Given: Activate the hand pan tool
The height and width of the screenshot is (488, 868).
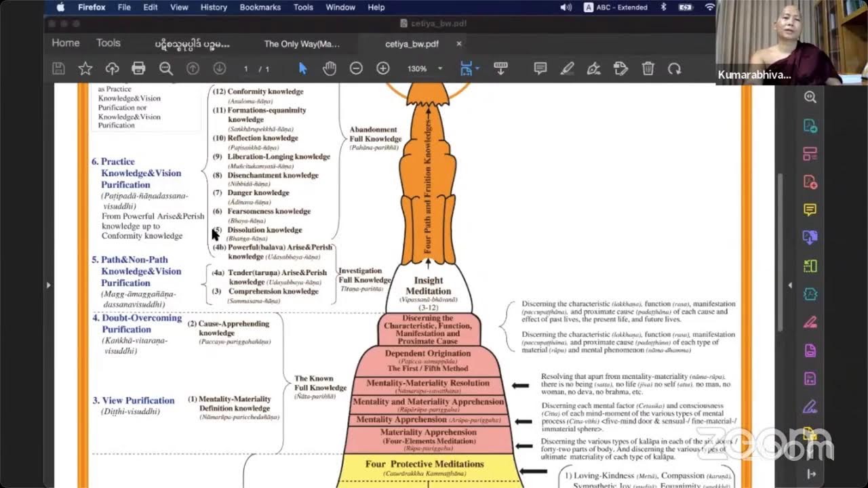Looking at the screenshot, I should coord(329,68).
